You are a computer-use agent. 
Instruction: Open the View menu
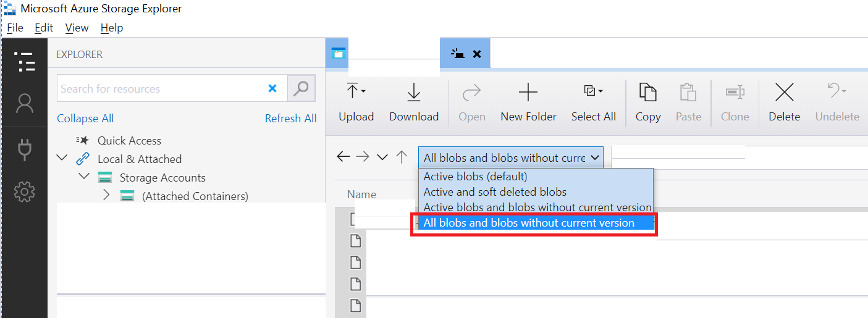pos(77,28)
